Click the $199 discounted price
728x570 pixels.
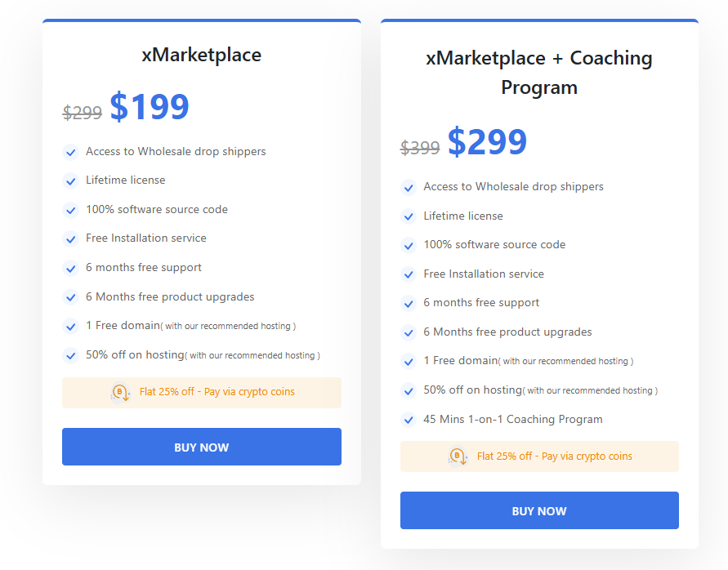150,107
